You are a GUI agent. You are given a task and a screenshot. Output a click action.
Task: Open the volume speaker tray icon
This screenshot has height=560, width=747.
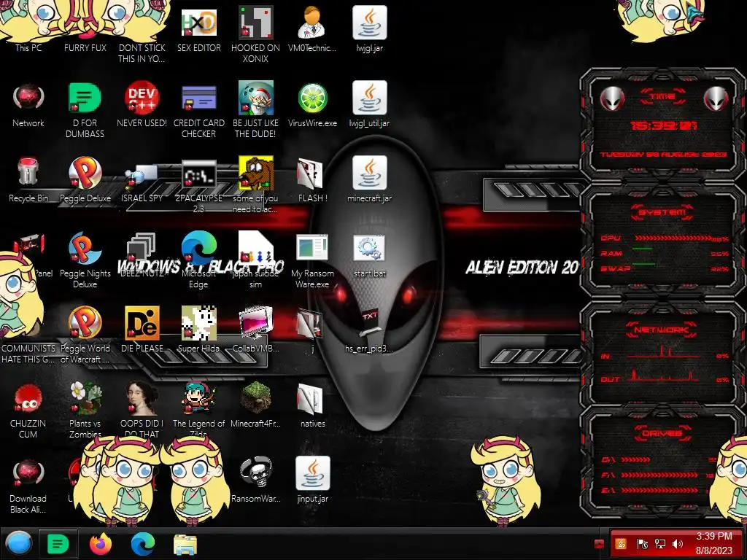(678, 544)
